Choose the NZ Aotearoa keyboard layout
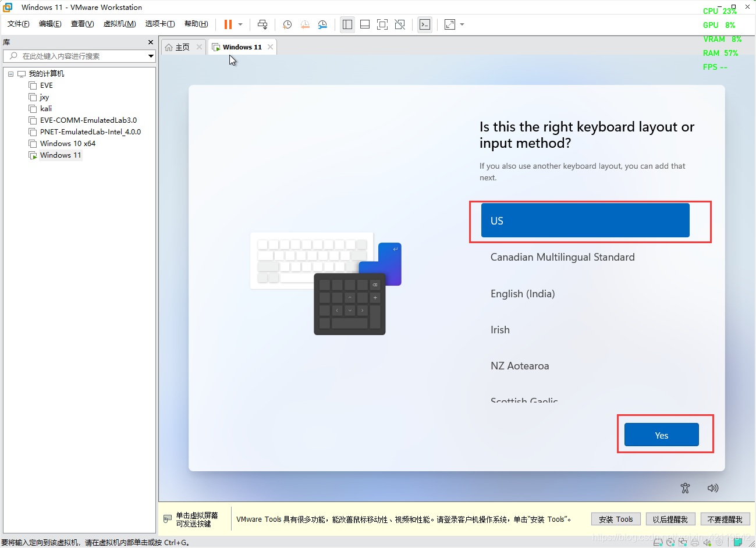This screenshot has width=756, height=548. (x=585, y=366)
